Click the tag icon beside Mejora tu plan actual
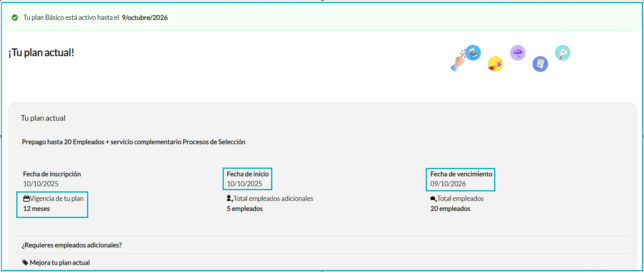This screenshot has height=272, width=644. pos(25,262)
